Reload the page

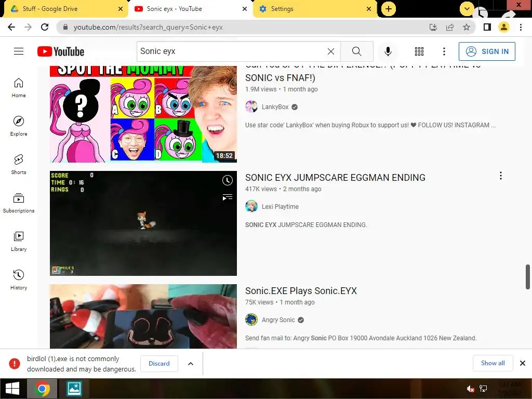[45, 27]
